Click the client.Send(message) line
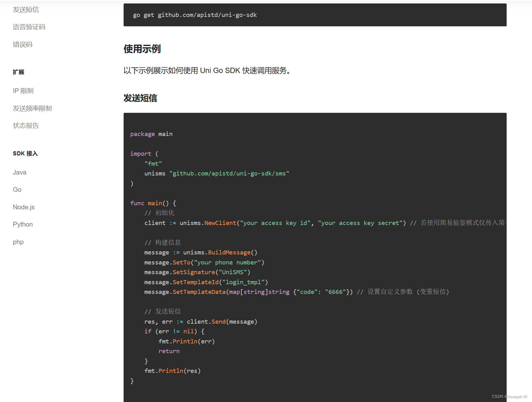This screenshot has width=532, height=402. [201, 322]
